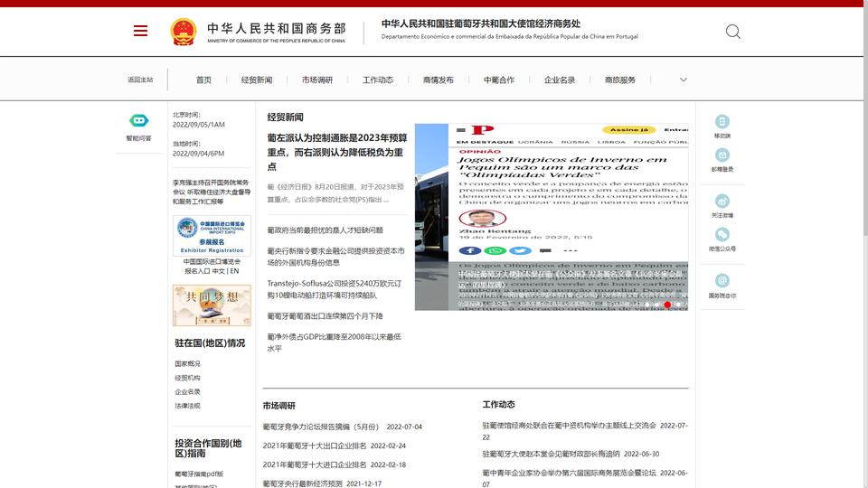The height and width of the screenshot is (488, 868).
Task: Open 工作动态 navigation tab
Action: pyautogui.click(x=378, y=80)
